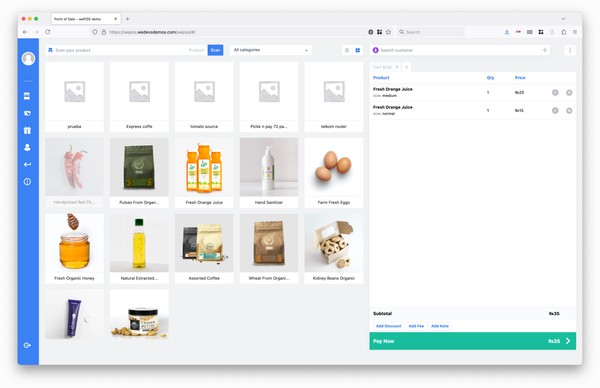Add Wheat From Organi... product to cart
This screenshot has height=388, width=600.
(269, 249)
